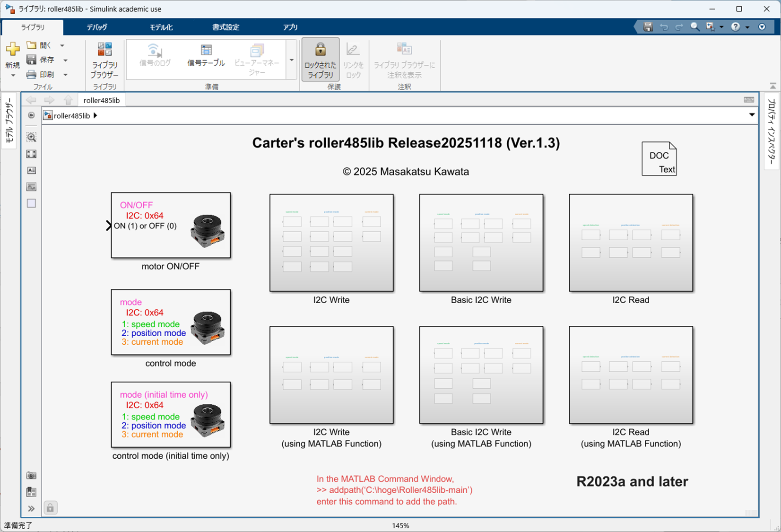Select the upper I2C Write subsystem block
Image resolution: width=781 pixels, height=532 pixels.
point(331,243)
